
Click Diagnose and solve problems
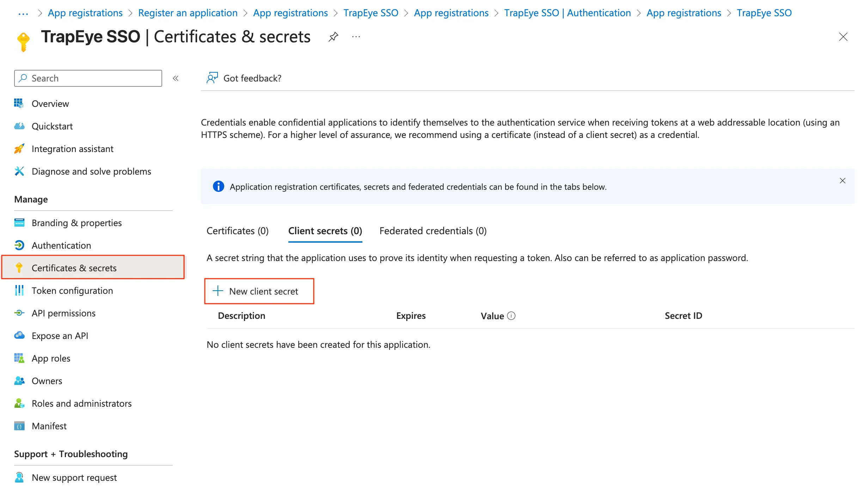(x=91, y=171)
